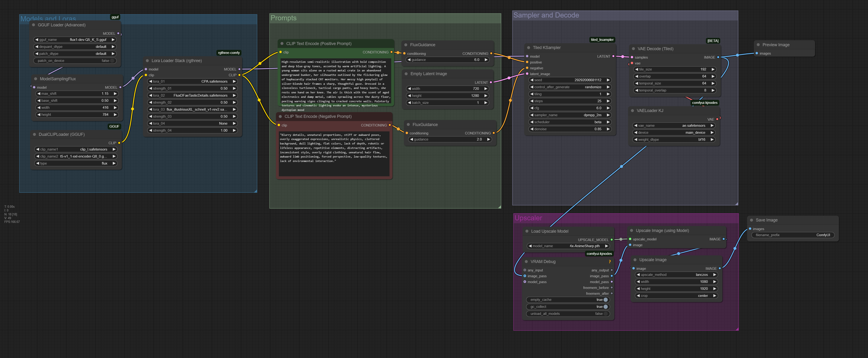
Task: Click the UPSCALE_MODEL output port on Load Upscale Model
Action: click(x=612, y=240)
